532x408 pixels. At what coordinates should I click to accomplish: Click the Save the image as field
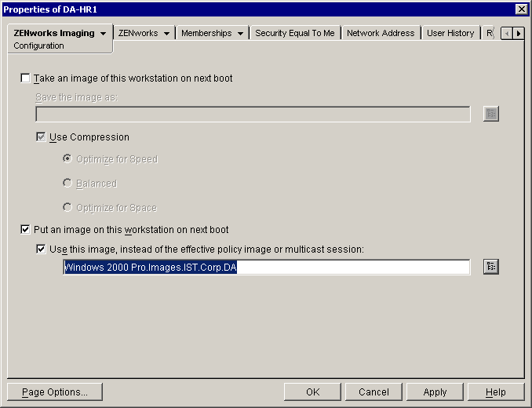tap(253, 114)
